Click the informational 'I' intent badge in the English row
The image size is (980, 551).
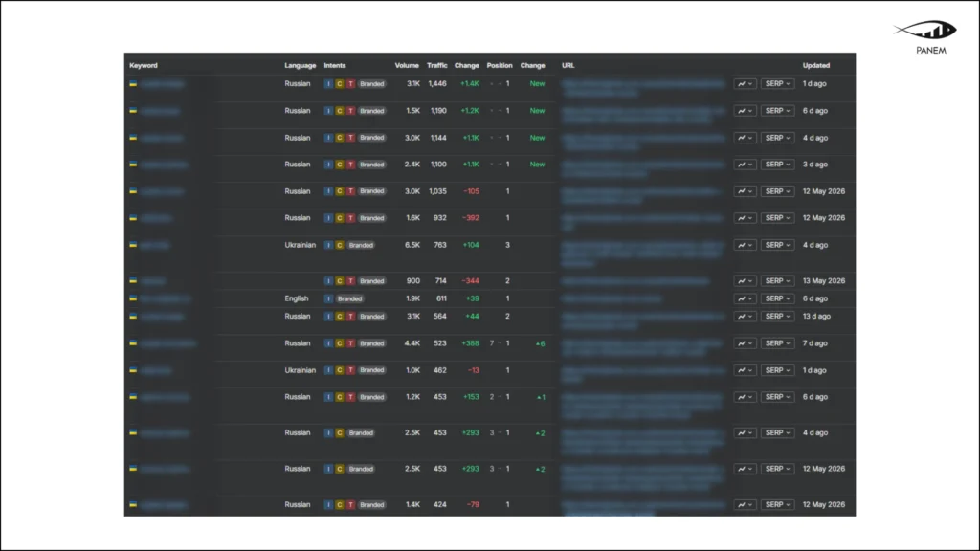(328, 298)
